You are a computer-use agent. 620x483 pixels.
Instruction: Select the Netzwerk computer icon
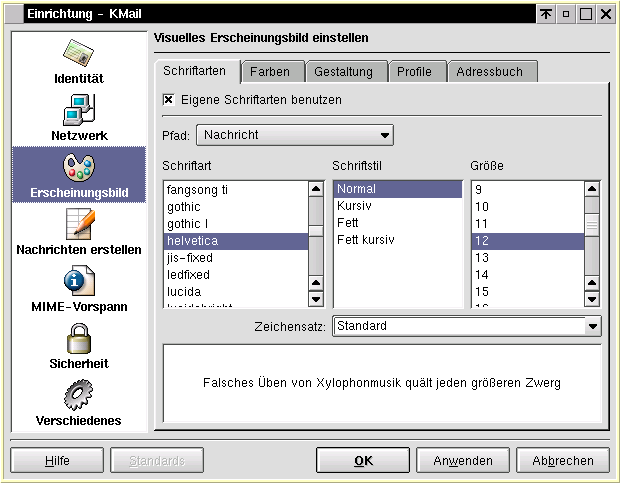point(79,110)
